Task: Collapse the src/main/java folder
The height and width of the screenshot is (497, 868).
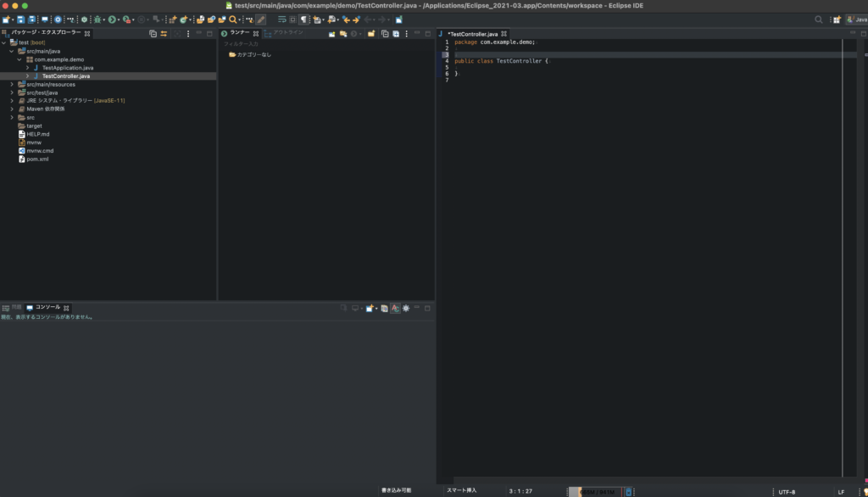Action: tap(12, 51)
